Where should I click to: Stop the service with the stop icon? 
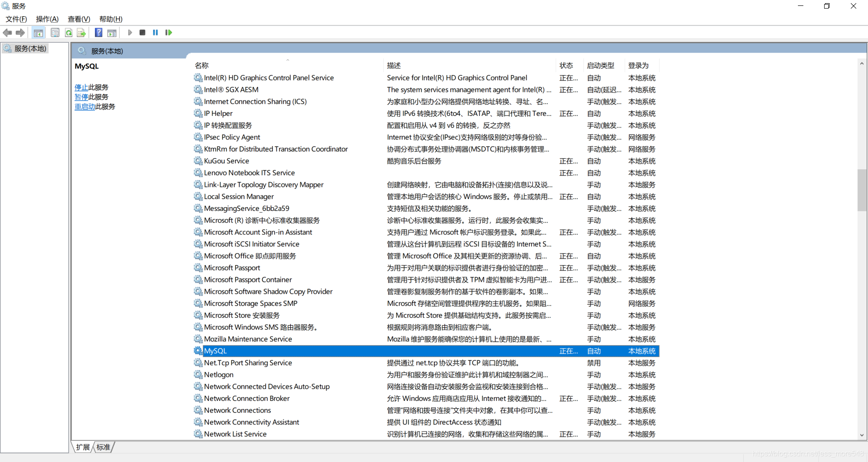142,33
